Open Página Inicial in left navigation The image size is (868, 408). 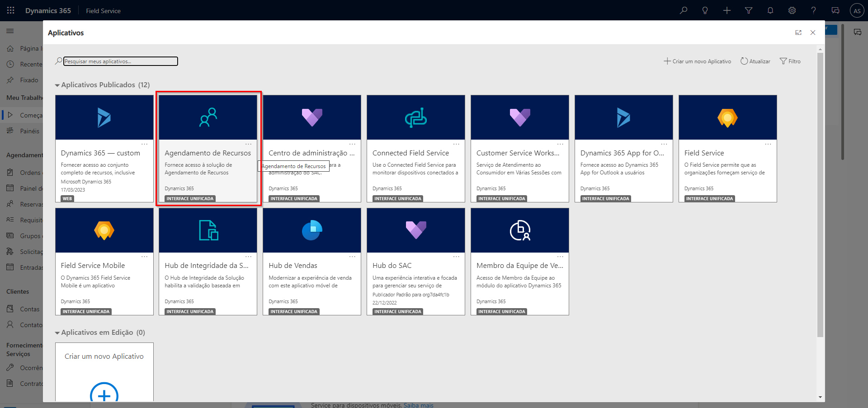[24, 48]
